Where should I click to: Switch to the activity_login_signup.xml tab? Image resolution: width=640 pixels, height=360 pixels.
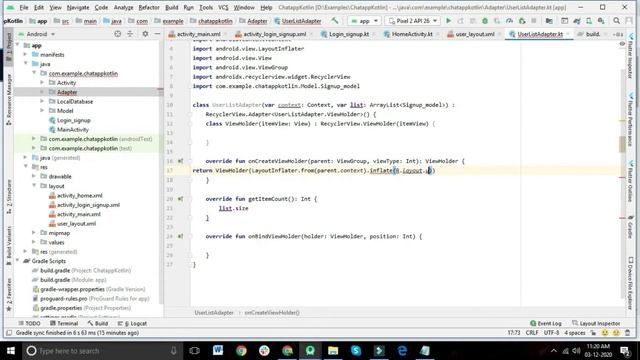click(274, 34)
